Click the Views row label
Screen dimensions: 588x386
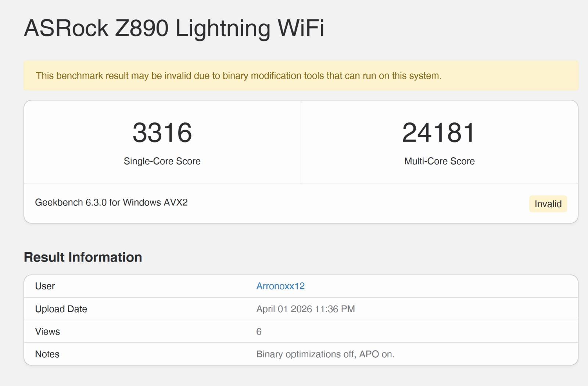point(47,332)
